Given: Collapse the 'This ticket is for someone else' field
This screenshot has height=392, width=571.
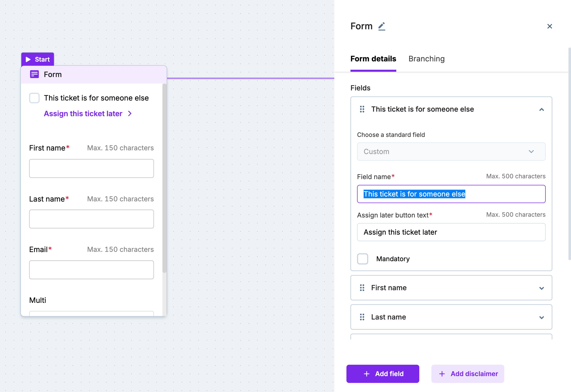Looking at the screenshot, I should (541, 109).
